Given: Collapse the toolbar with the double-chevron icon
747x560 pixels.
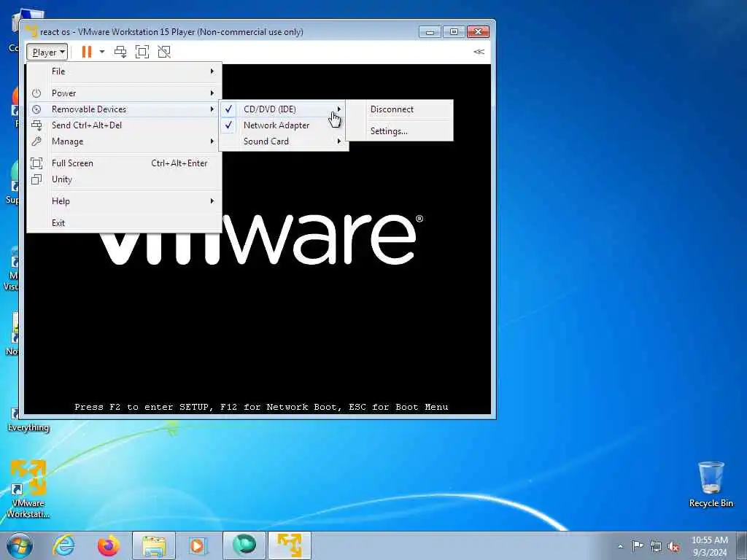Looking at the screenshot, I should 479,52.
